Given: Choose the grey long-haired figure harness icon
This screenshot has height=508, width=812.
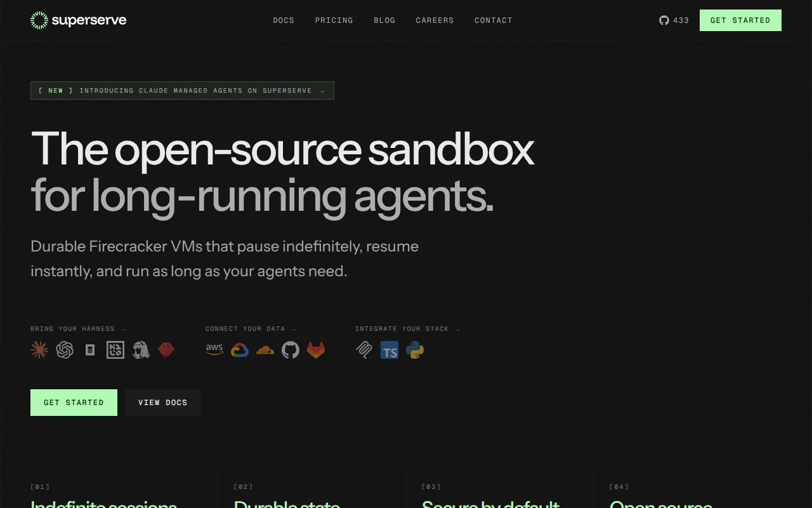Looking at the screenshot, I should pos(141,350).
